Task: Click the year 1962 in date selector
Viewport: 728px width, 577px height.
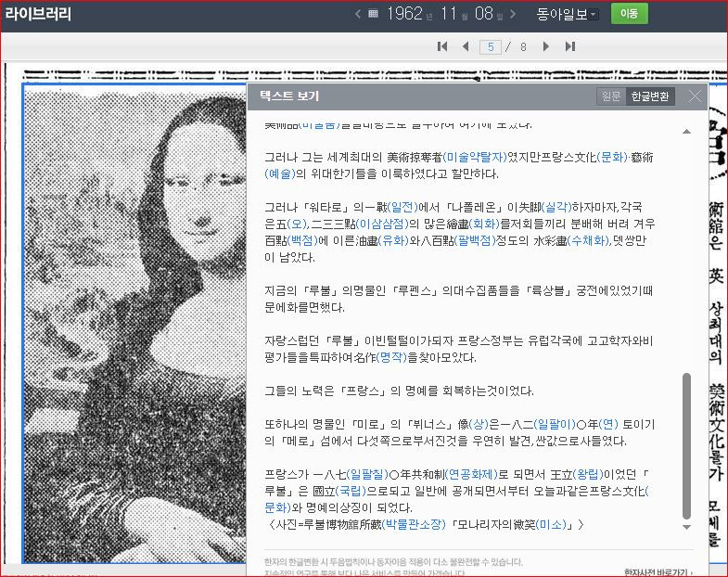Action: [404, 14]
